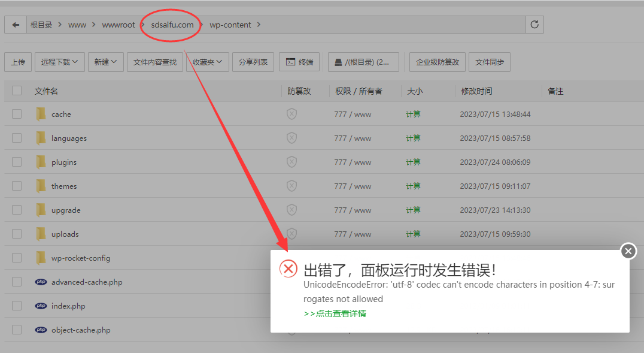Select all files with header checkbox
This screenshot has width=644, height=353.
click(x=17, y=90)
